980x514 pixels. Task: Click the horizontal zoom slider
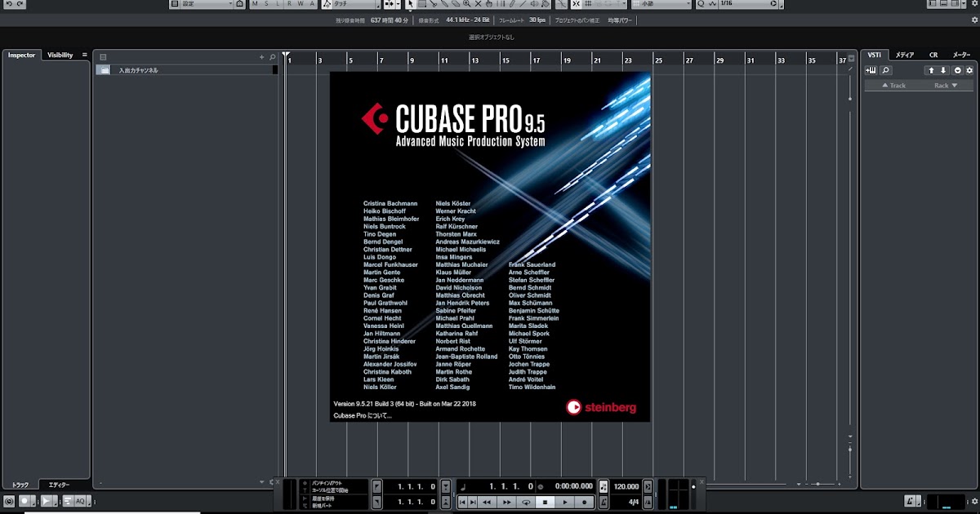(823, 484)
